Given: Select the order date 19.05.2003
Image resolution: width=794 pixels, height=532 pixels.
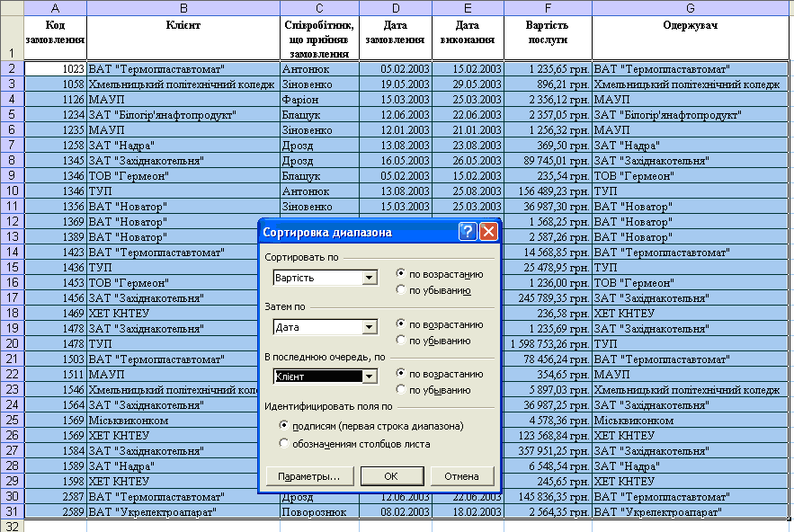Looking at the screenshot, I should (x=396, y=84).
